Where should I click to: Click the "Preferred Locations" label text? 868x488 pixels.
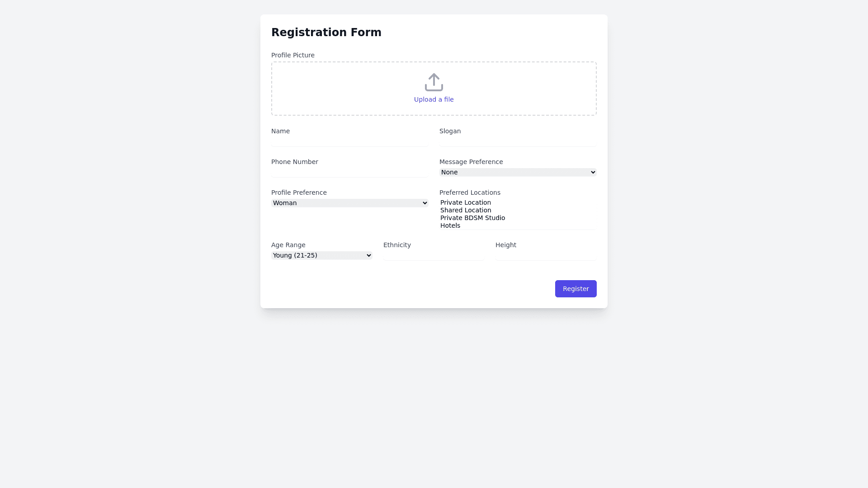[x=470, y=192]
